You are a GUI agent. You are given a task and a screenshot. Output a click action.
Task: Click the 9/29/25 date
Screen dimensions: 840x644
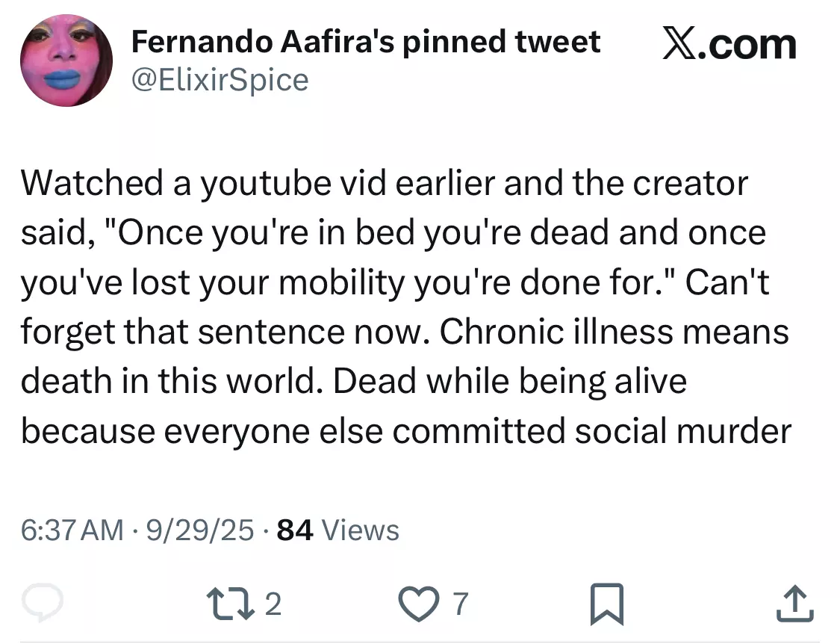[200, 530]
